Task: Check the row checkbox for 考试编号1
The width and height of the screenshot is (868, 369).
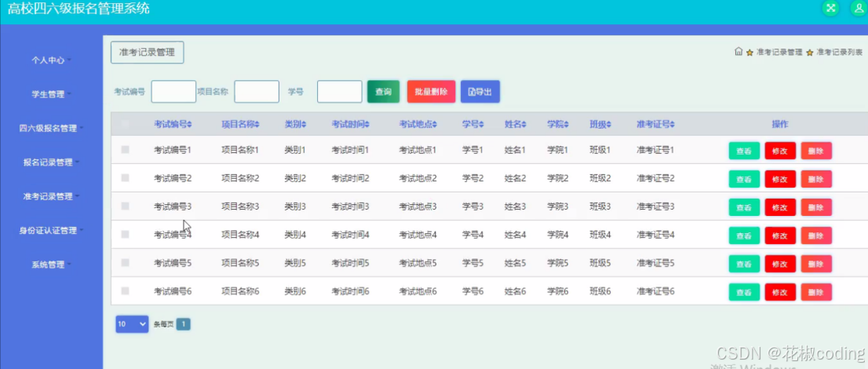Action: tap(125, 150)
